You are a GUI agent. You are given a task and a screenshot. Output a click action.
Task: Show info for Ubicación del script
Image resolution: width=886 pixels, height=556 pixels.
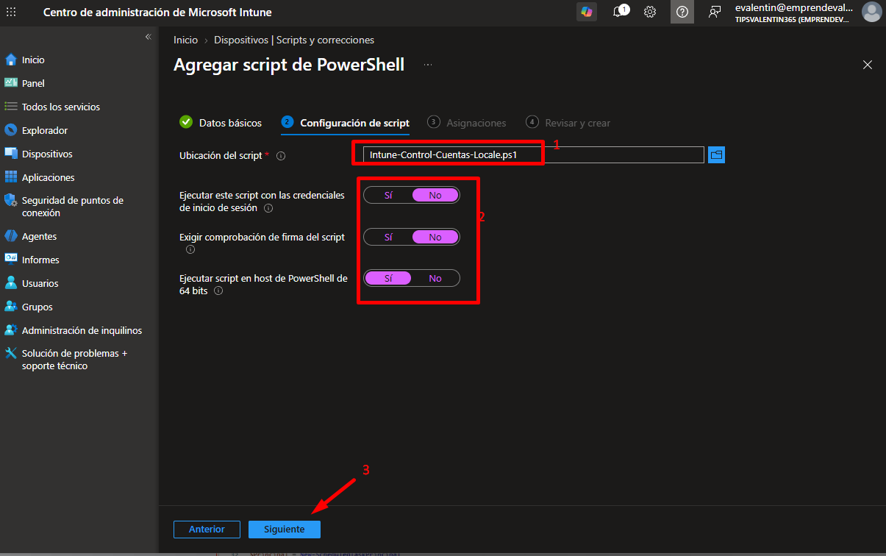click(x=281, y=156)
